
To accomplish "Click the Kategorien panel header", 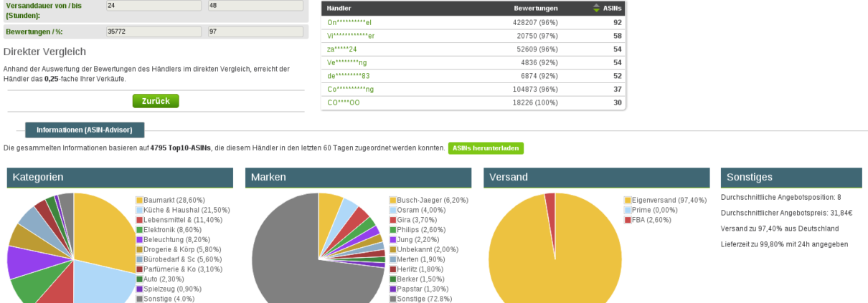I will click(x=120, y=177).
